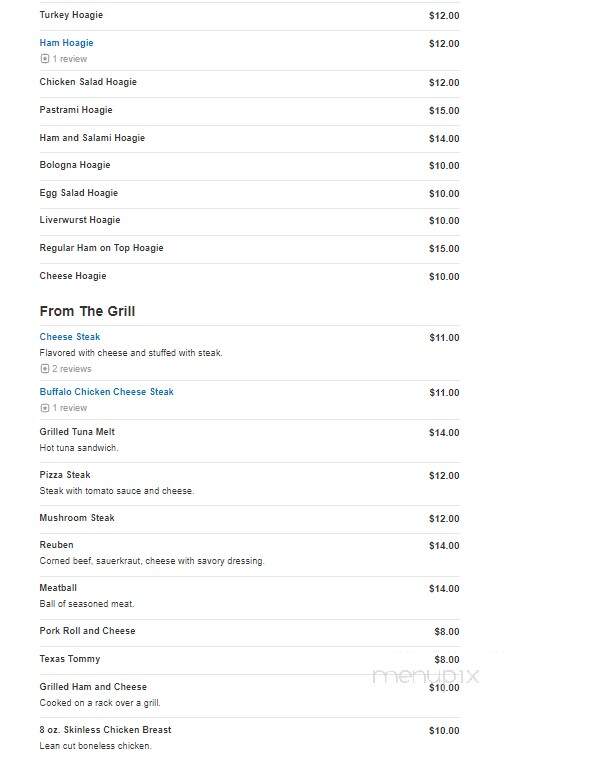
Task: View the 2 reviews for Cheese Steak
Action: coord(72,369)
